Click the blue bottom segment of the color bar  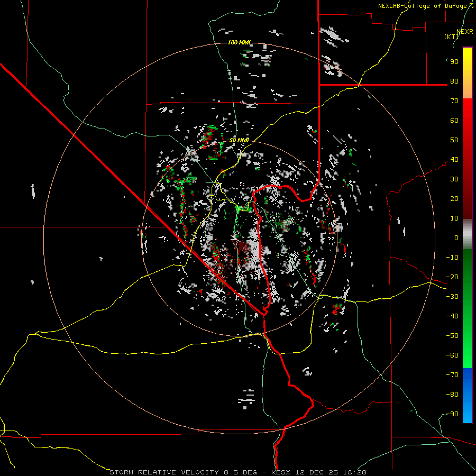[467, 396]
